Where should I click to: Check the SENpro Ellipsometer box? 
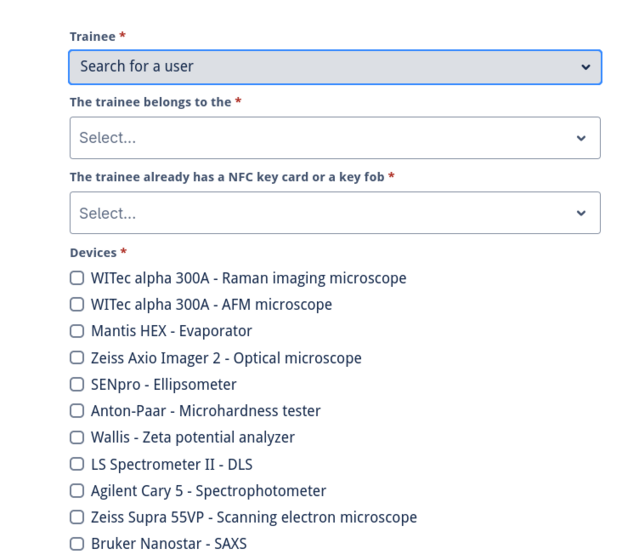tap(77, 384)
